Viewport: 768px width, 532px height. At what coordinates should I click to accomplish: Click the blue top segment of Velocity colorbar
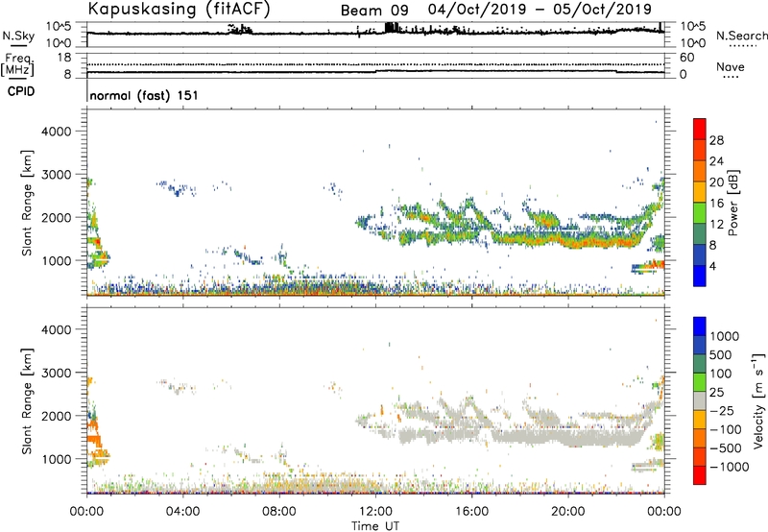coord(700,326)
